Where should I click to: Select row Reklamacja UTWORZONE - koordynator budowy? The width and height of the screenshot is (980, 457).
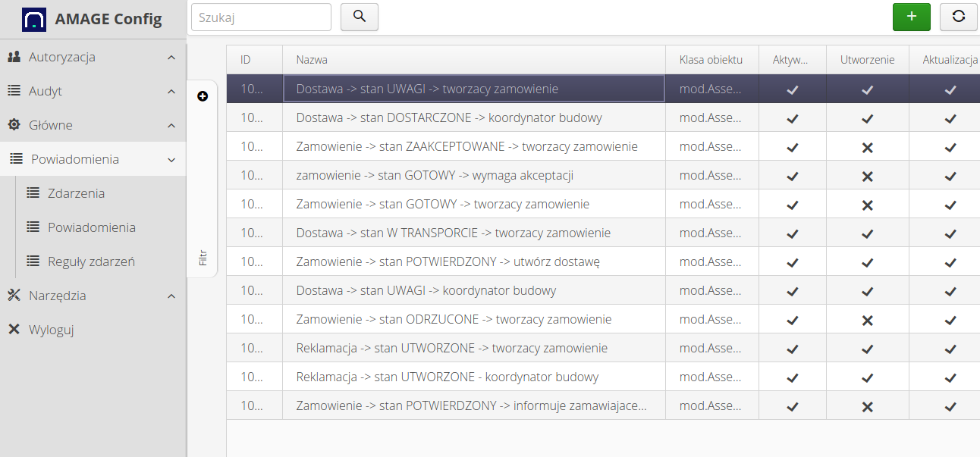click(x=448, y=377)
